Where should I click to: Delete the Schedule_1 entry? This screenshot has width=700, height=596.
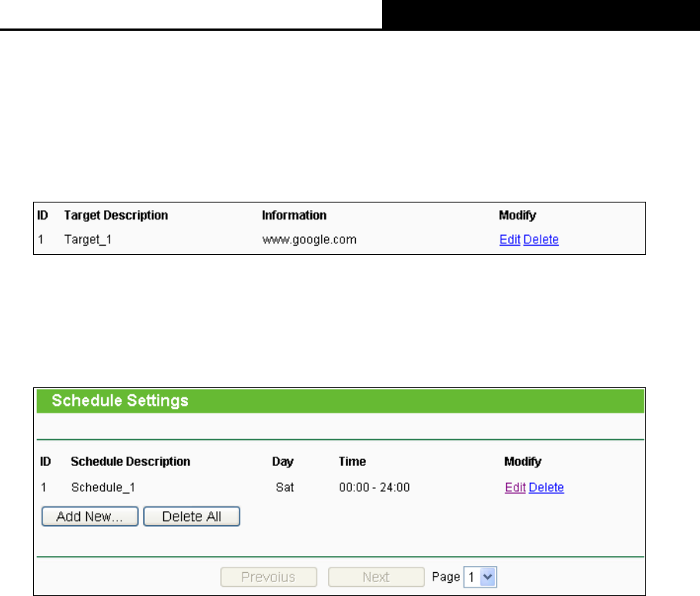click(546, 487)
